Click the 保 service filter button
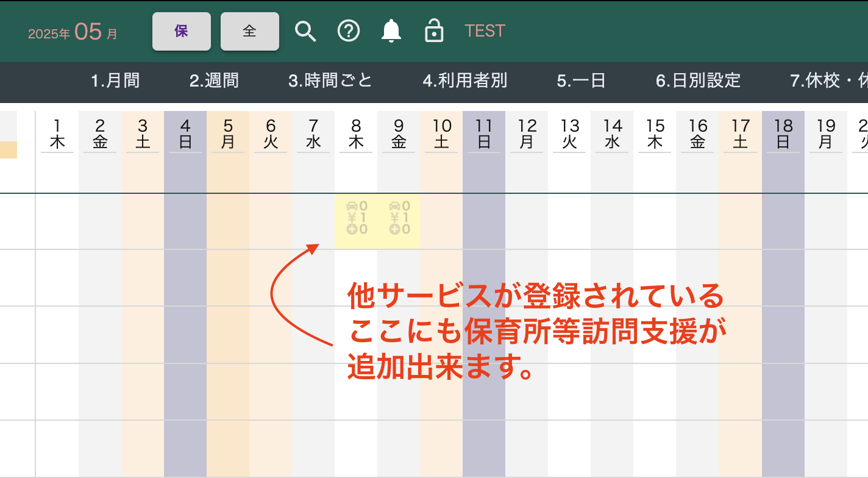Screen dimensions: 868x478 [x=182, y=31]
